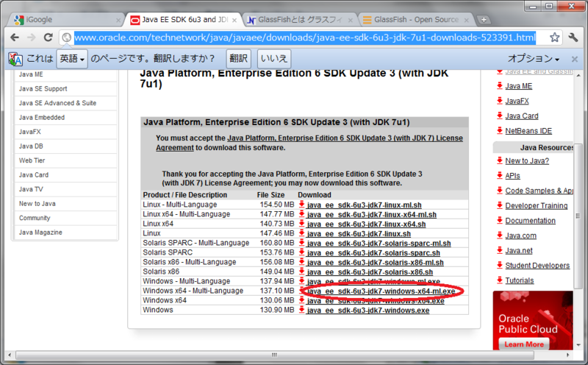This screenshot has width=588, height=365.
Task: Click download arrow icon for solaris-sparc-ml.sh
Action: point(301,243)
